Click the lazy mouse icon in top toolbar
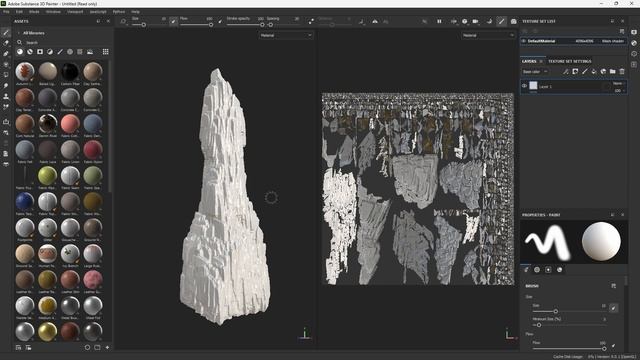Image resolution: width=640 pixels, height=360 pixels. (311, 21)
